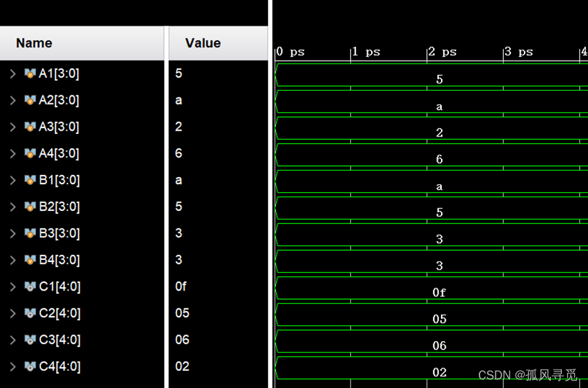This screenshot has width=588, height=388.
Task: Click value 5 in the A1 row
Action: coord(178,73)
